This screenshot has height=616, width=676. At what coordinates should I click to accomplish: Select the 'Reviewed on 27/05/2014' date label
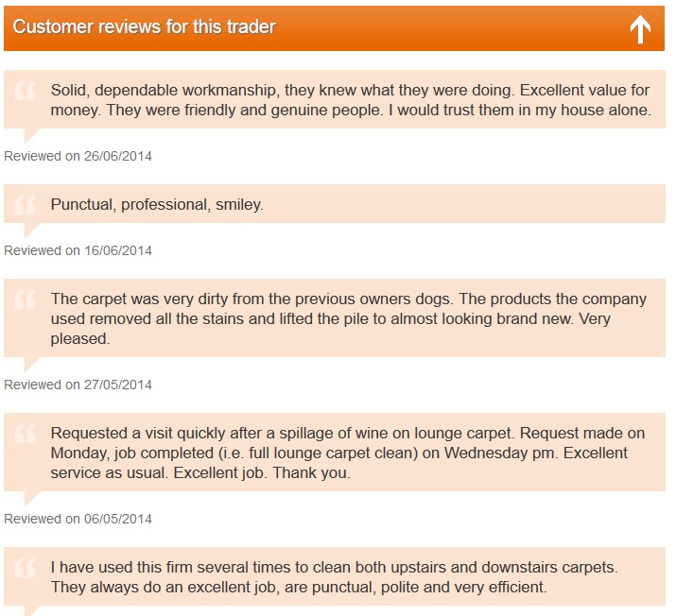click(x=78, y=385)
